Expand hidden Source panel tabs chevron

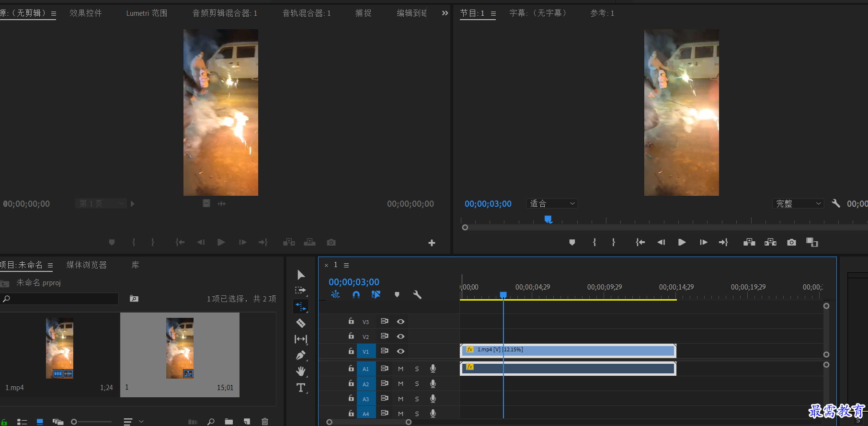(445, 13)
